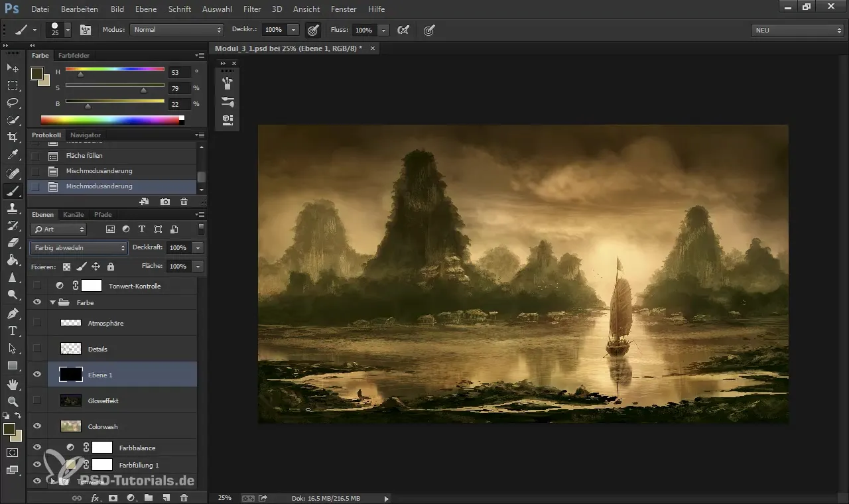
Task: Select the Path Selection tool
Action: click(13, 347)
